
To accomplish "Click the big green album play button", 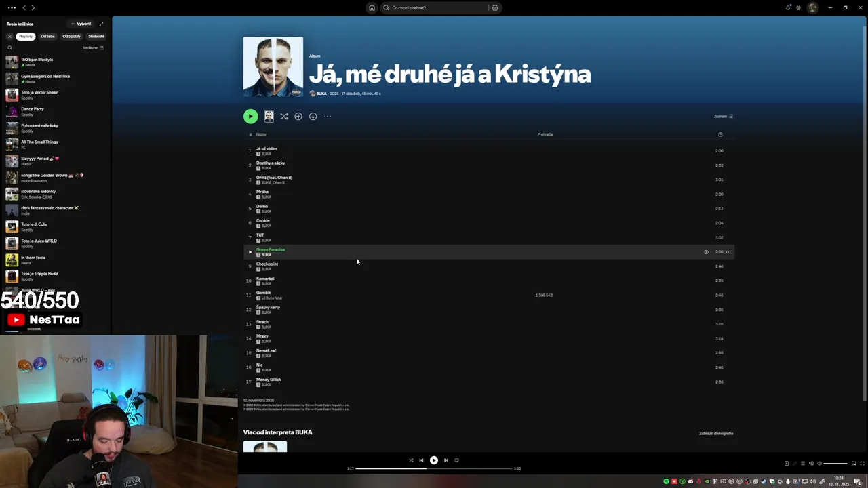I will pos(250,116).
